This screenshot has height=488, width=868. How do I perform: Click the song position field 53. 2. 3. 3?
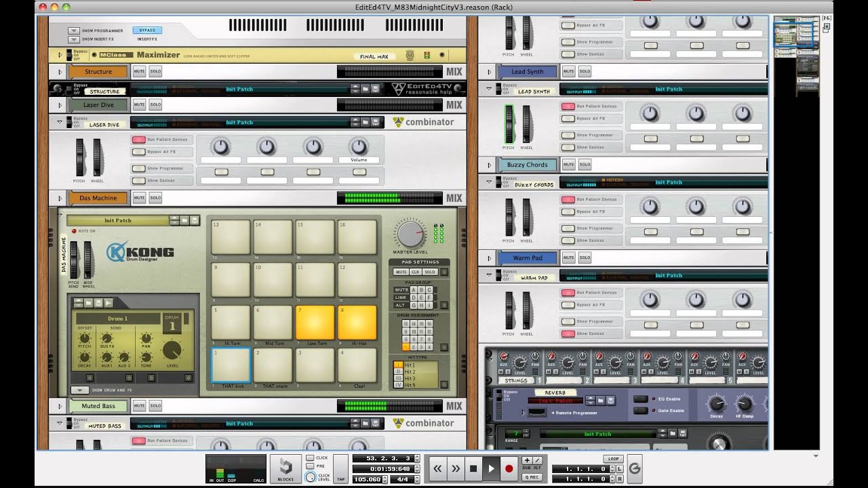(x=383, y=459)
